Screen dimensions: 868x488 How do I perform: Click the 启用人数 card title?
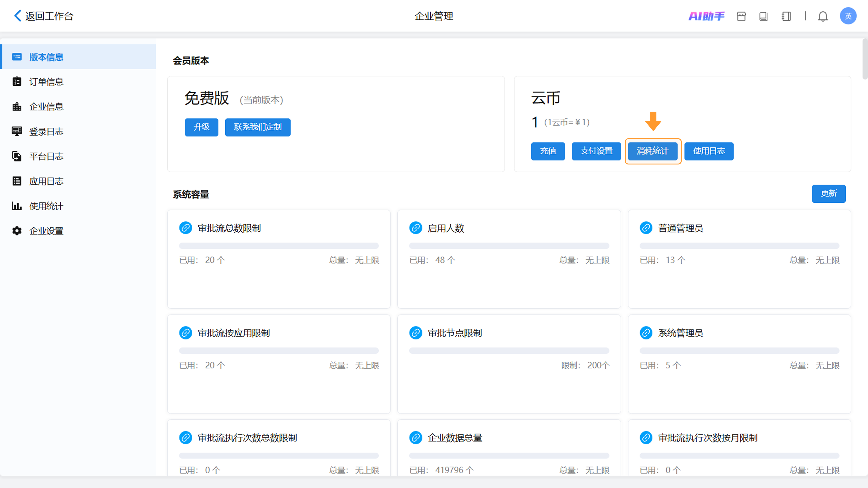[446, 228]
